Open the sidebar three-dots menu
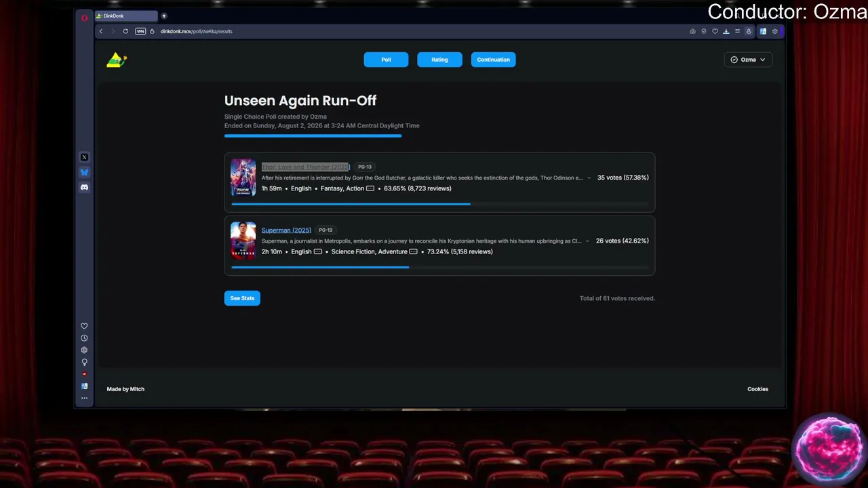Viewport: 868px width, 488px height. pos(84,398)
